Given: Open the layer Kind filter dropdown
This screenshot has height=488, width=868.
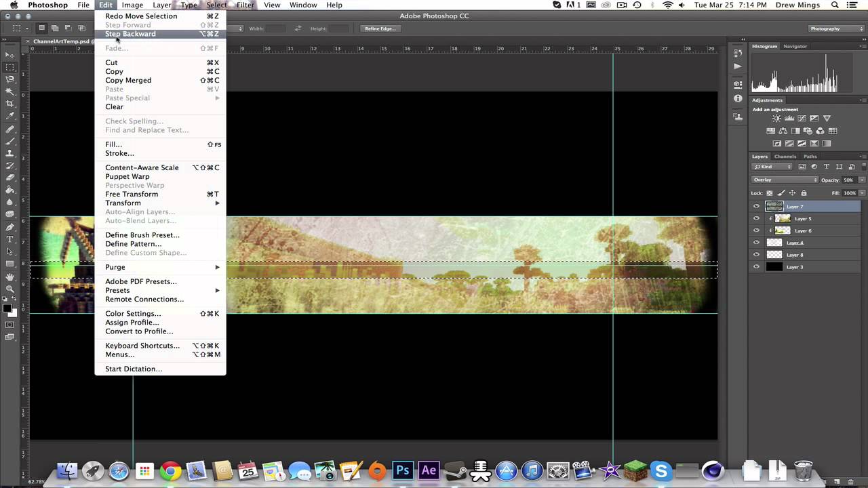Looking at the screenshot, I should pyautogui.click(x=772, y=167).
